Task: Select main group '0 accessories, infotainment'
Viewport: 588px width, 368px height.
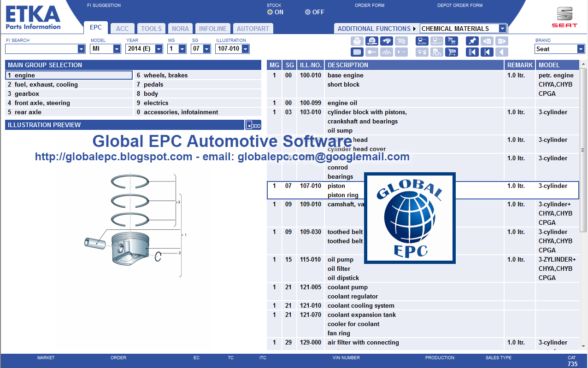Action: [198, 112]
